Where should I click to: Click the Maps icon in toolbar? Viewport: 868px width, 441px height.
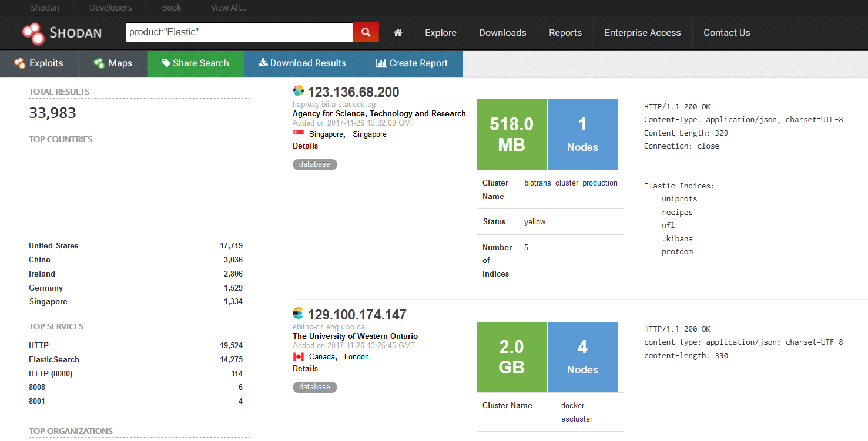(x=99, y=63)
